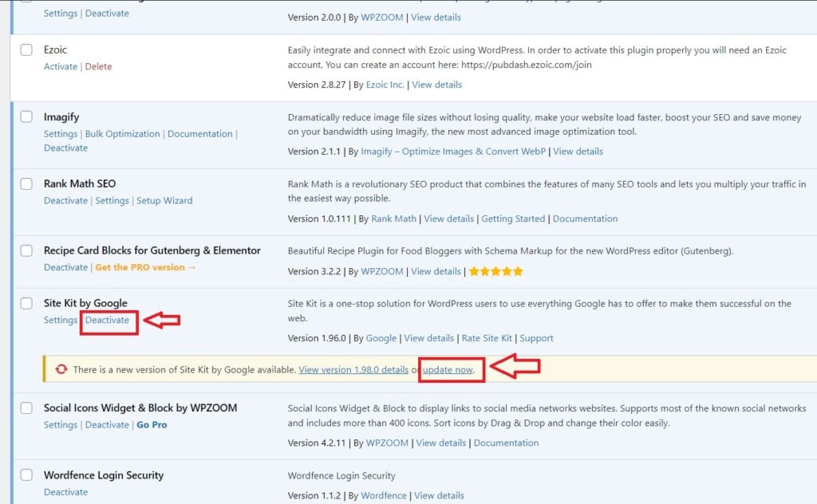Open Imagify Bulk Optimization
The height and width of the screenshot is (504, 817).
pyautogui.click(x=122, y=134)
